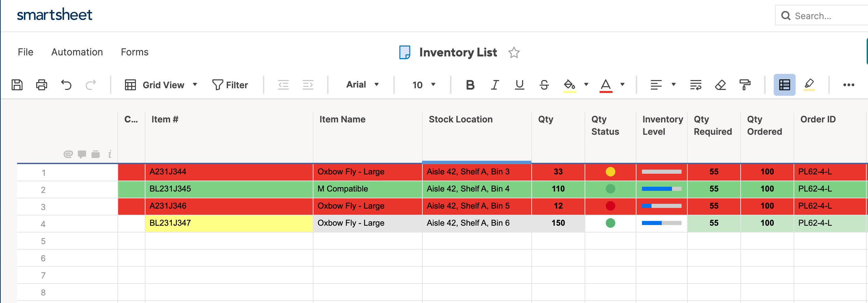
Task: Open the Automation menu
Action: pos(77,52)
